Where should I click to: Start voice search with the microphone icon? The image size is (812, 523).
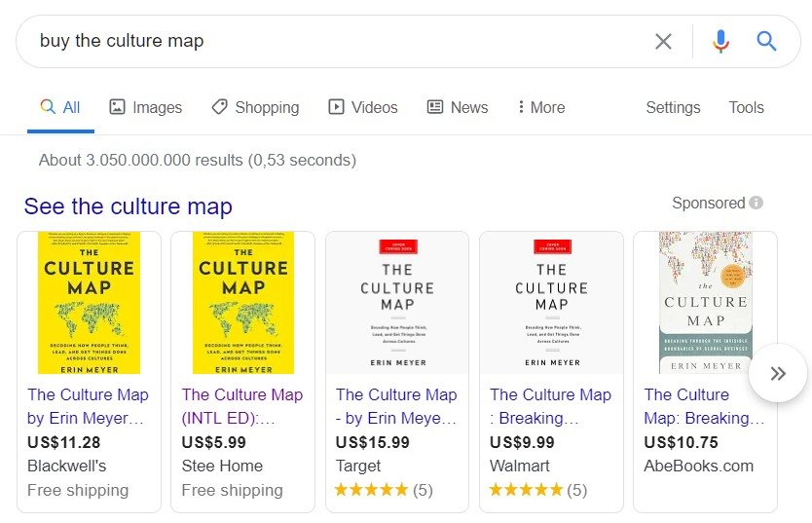point(720,41)
